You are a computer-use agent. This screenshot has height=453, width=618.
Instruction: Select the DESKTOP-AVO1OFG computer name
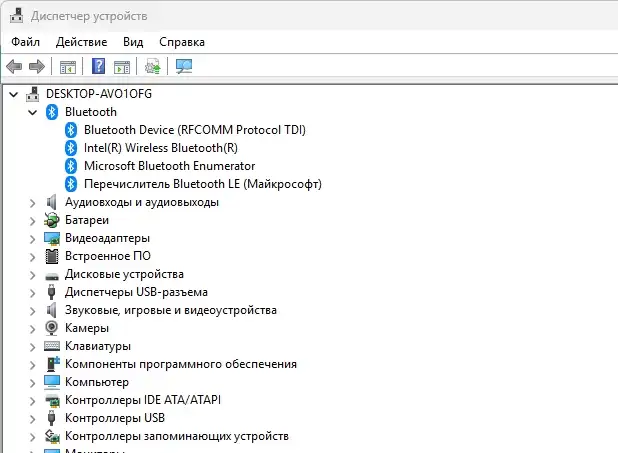pos(99,94)
